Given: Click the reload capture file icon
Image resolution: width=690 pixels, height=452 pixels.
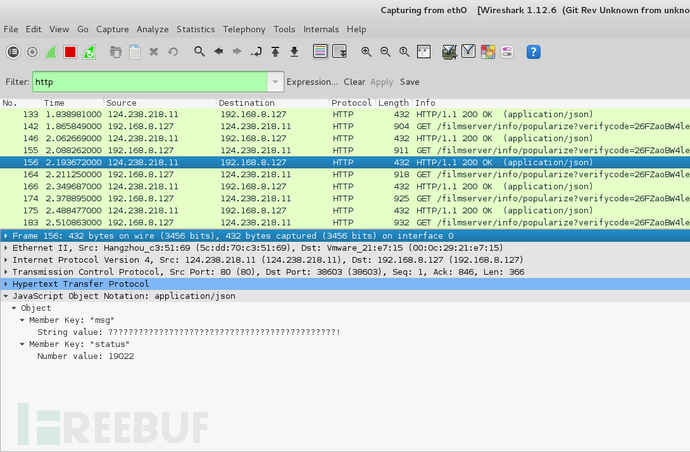Looking at the screenshot, I should point(173,52).
